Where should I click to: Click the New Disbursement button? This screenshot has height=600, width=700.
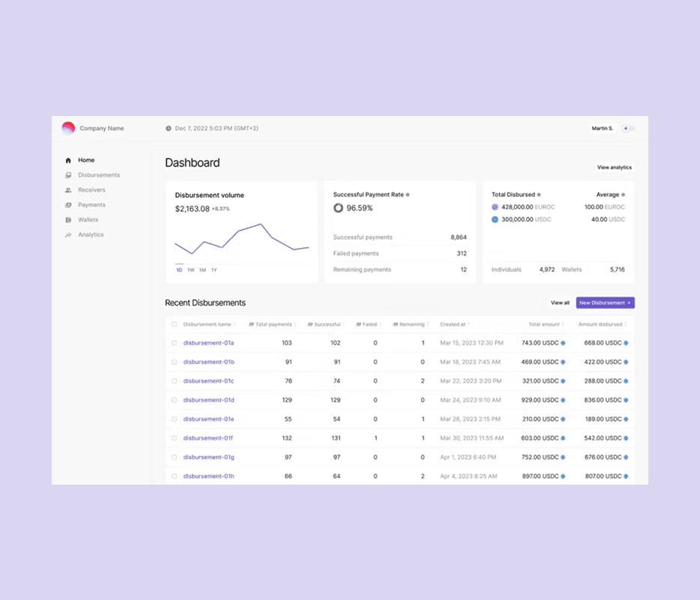click(606, 303)
